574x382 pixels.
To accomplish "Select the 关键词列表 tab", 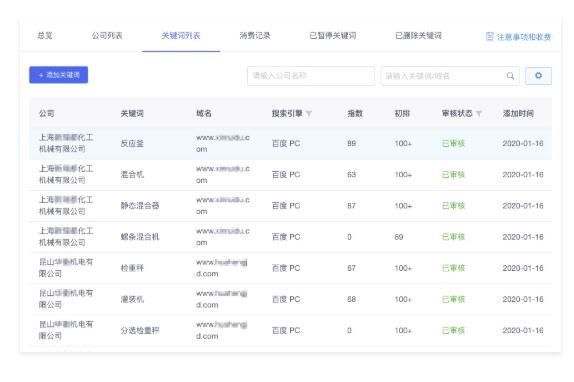I will click(x=181, y=35).
